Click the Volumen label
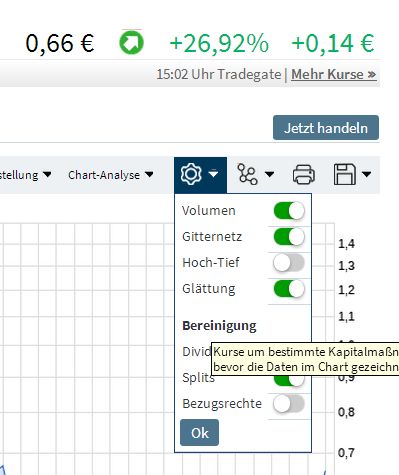This screenshot has height=475, width=399. (209, 211)
